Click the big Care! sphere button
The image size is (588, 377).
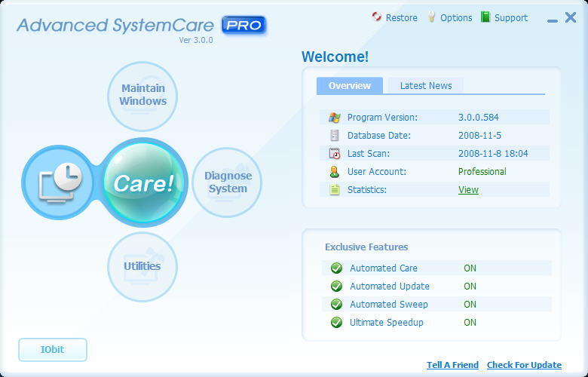tap(145, 182)
